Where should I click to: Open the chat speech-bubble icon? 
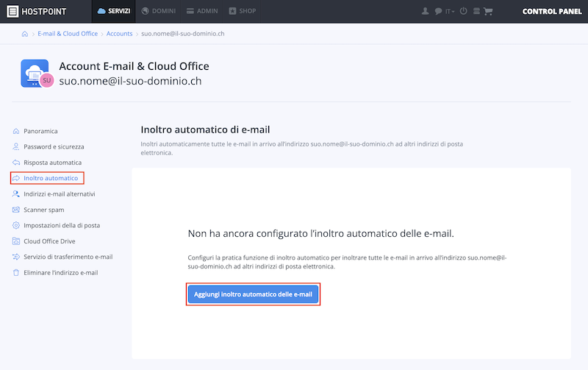(438, 11)
